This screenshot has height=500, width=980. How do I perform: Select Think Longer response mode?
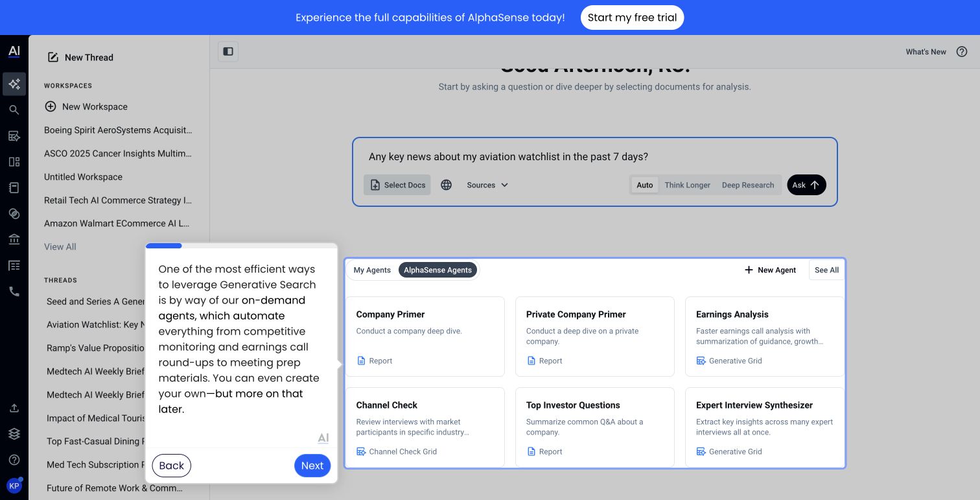click(687, 185)
